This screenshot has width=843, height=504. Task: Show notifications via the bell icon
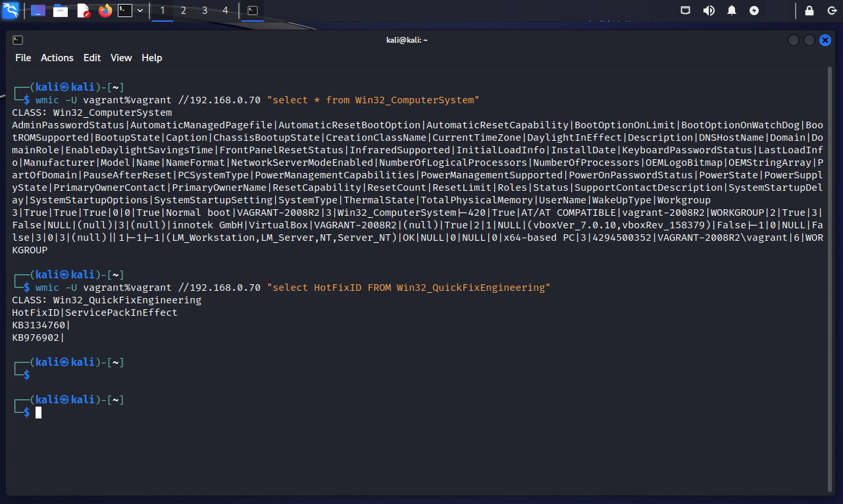[732, 11]
